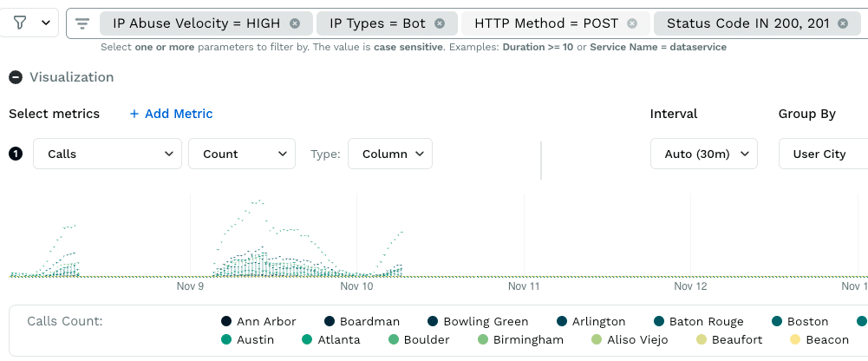Click the filter list lines icon
Screen dimensions: 868x361
point(82,23)
